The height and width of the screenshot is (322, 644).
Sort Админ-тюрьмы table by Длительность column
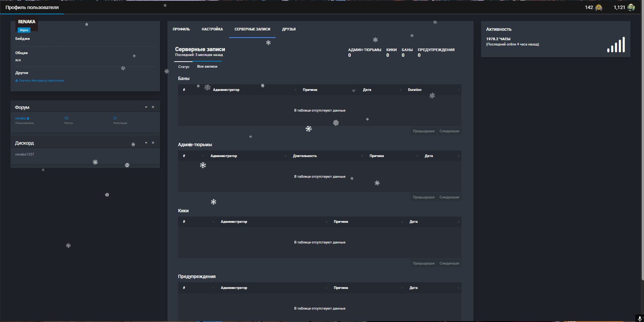(x=327, y=156)
